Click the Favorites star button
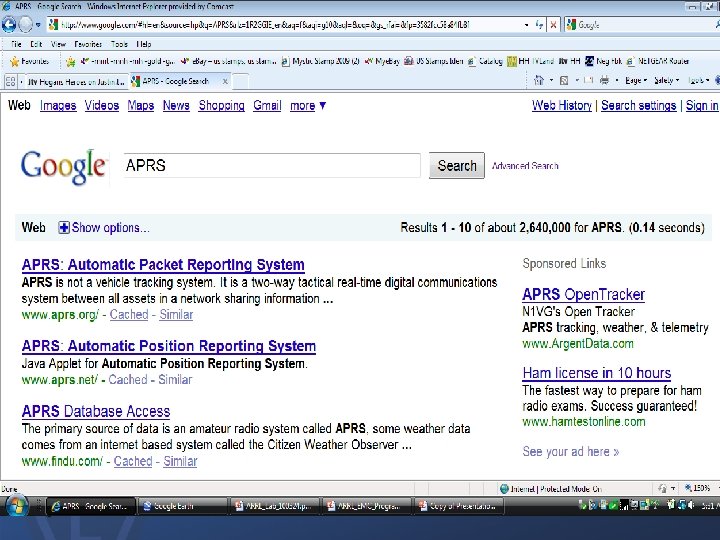Screen dimensions: 720x540 click(x=29, y=61)
